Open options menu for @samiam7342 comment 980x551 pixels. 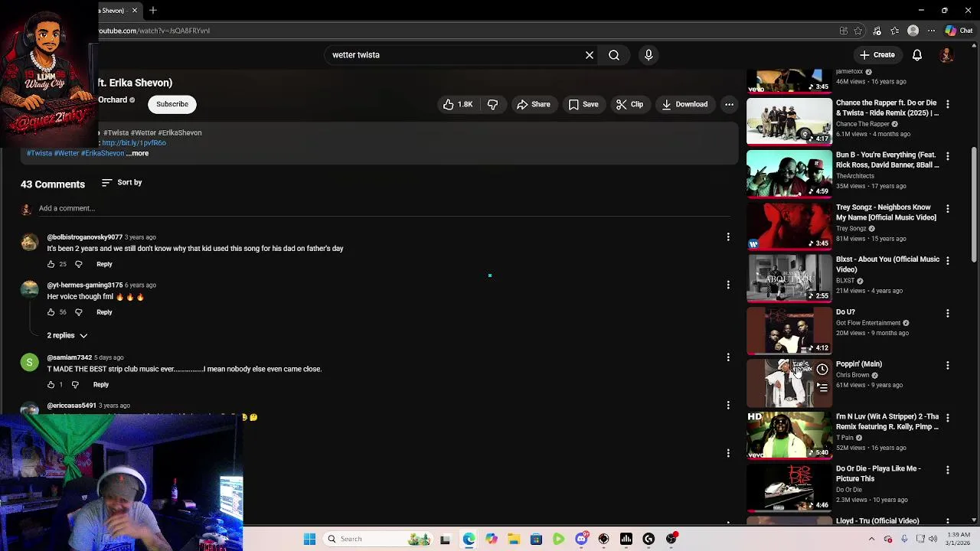click(728, 357)
